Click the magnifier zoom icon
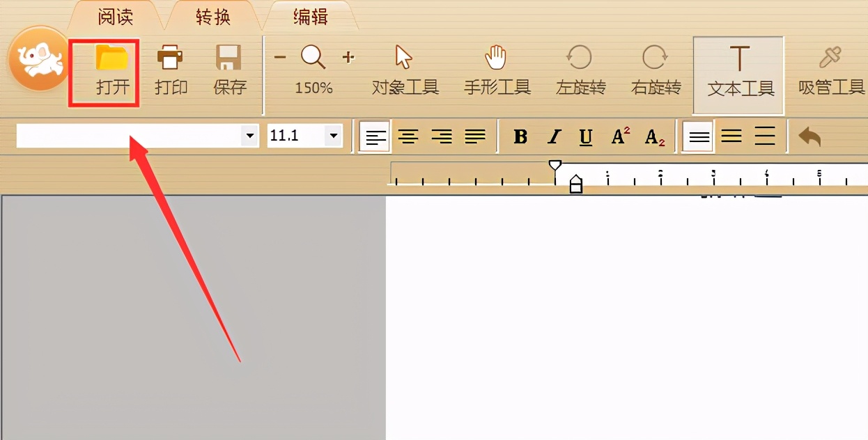 point(313,58)
